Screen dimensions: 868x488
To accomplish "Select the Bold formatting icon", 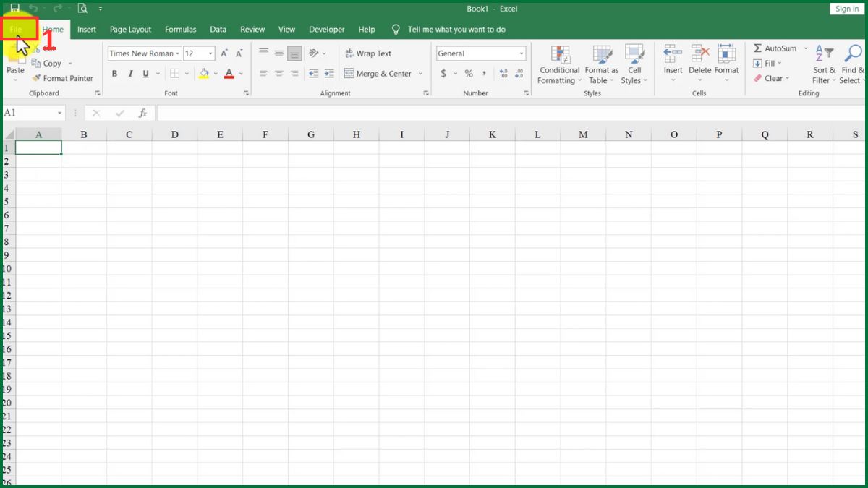I will point(114,73).
